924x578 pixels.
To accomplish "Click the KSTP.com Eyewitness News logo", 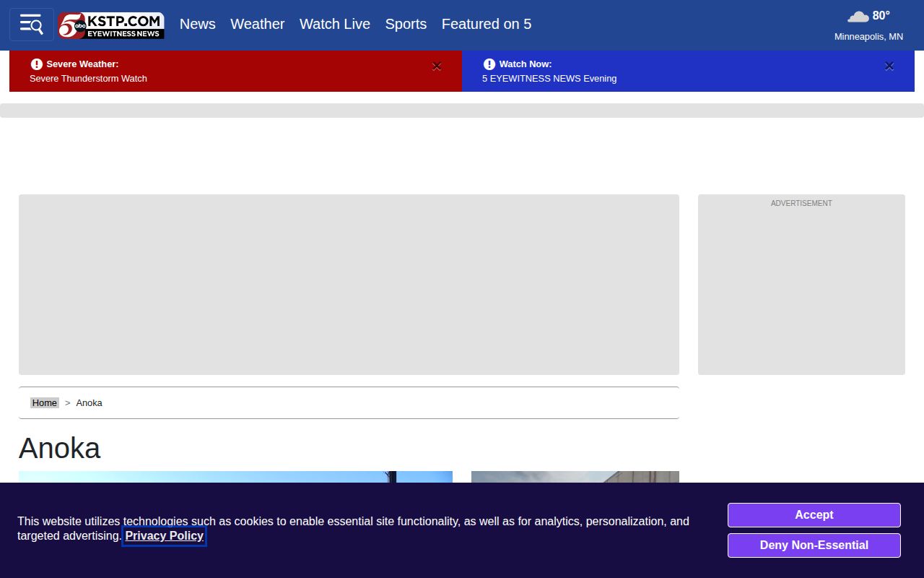I will 111,25.
